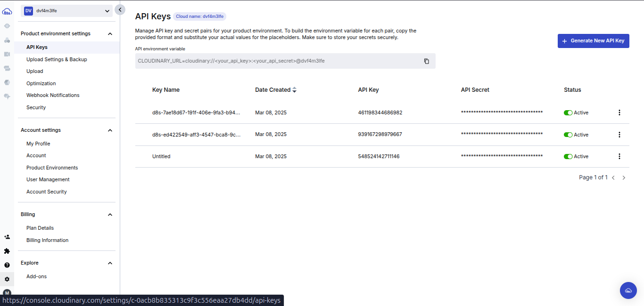Click API key value 548524142711146
644x306 pixels.
[379, 156]
